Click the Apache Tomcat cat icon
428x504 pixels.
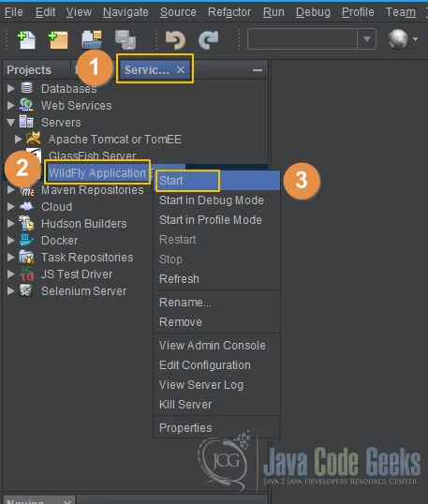(x=34, y=139)
